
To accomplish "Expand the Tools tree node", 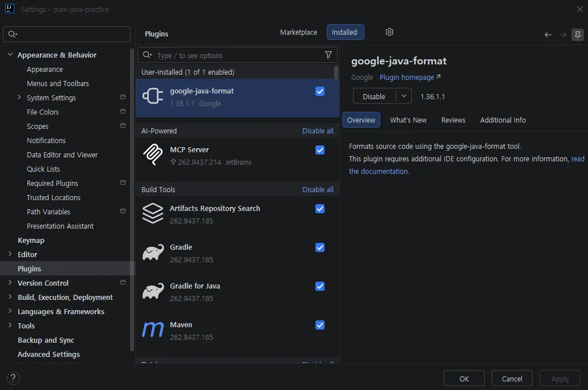I will pyautogui.click(x=10, y=325).
